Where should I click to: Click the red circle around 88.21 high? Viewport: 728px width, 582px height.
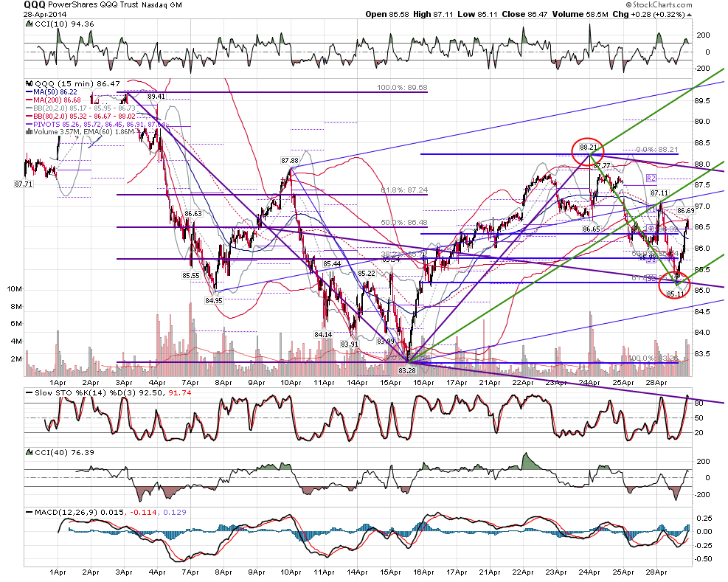pos(587,151)
